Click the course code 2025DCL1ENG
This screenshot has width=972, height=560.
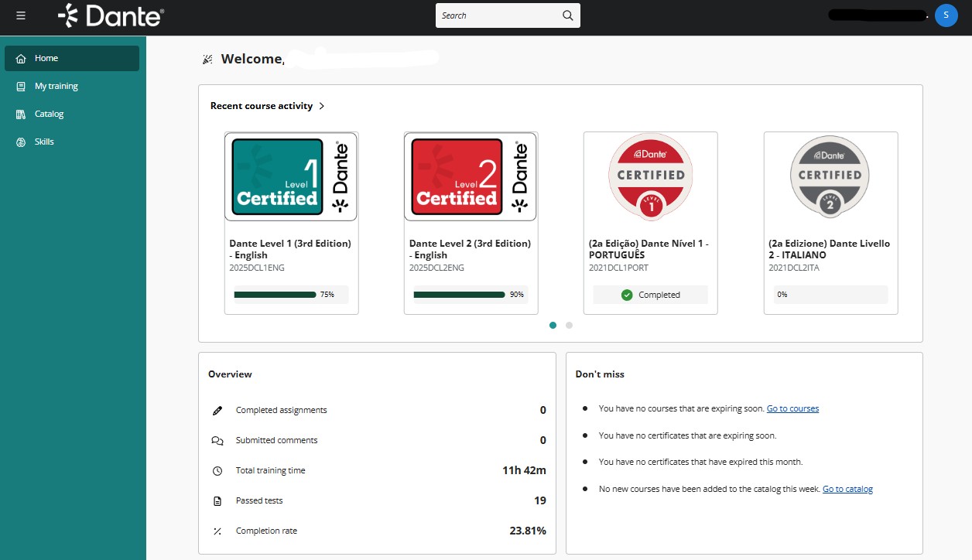click(x=257, y=268)
